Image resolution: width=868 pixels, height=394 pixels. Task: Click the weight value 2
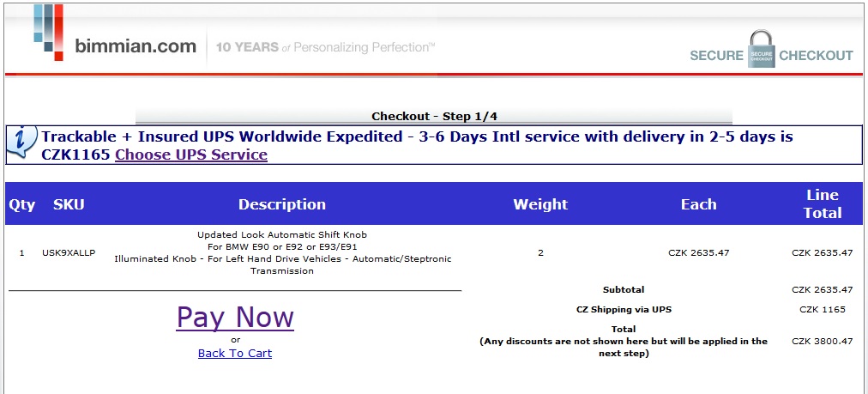tap(540, 252)
